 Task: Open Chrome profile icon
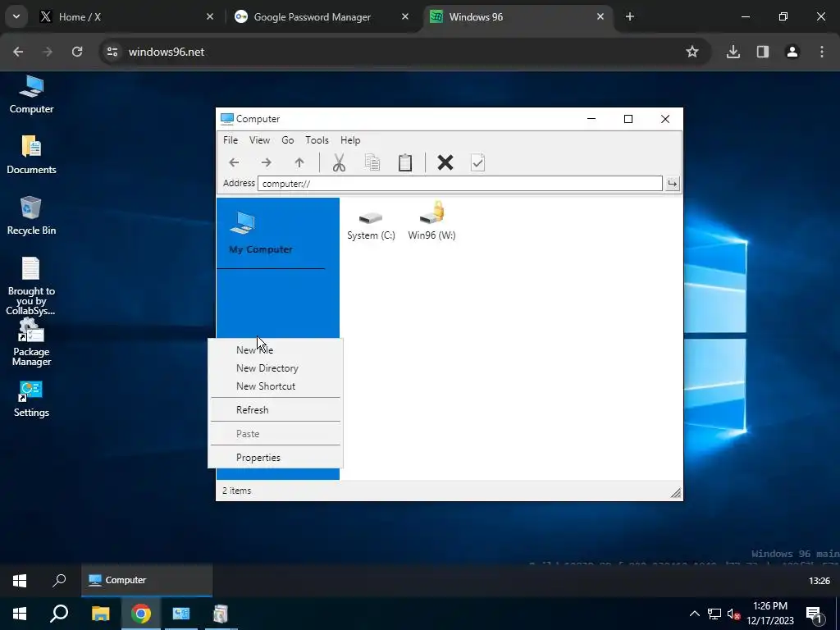[x=792, y=52]
